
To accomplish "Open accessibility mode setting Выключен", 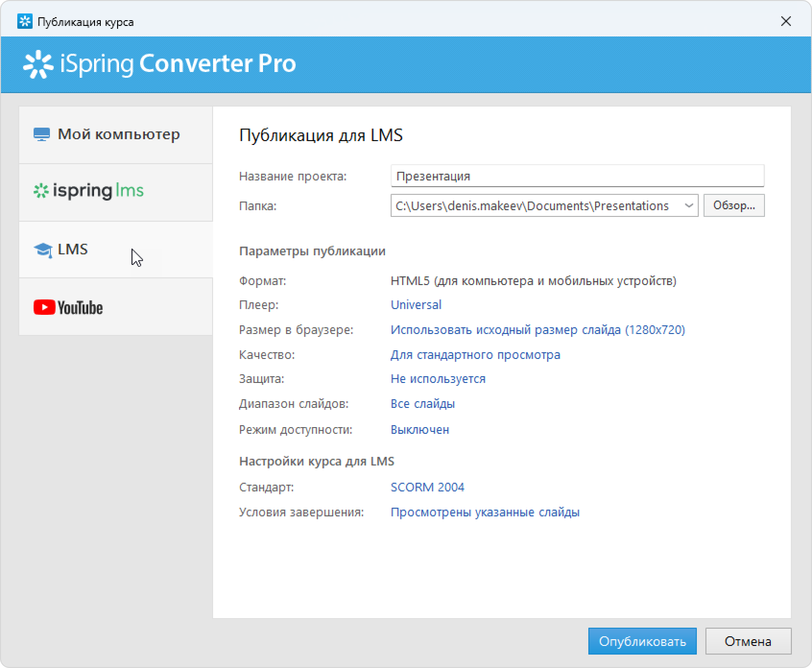I will [420, 429].
